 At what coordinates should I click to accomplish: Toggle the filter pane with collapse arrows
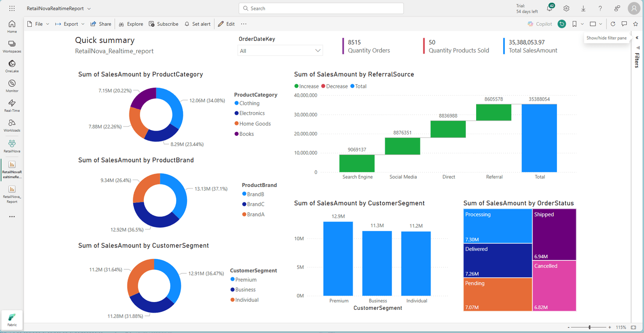pyautogui.click(x=637, y=38)
